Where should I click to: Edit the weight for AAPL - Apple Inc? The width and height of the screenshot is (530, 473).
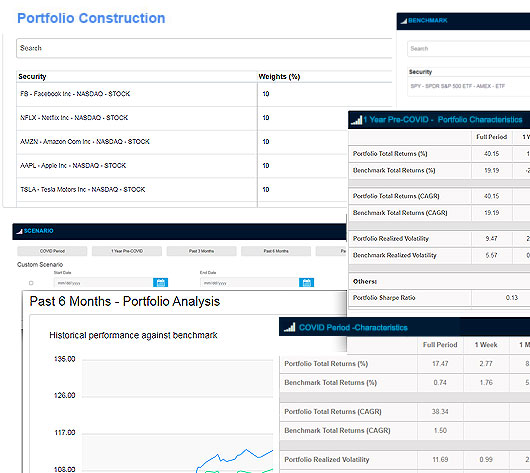coord(266,166)
